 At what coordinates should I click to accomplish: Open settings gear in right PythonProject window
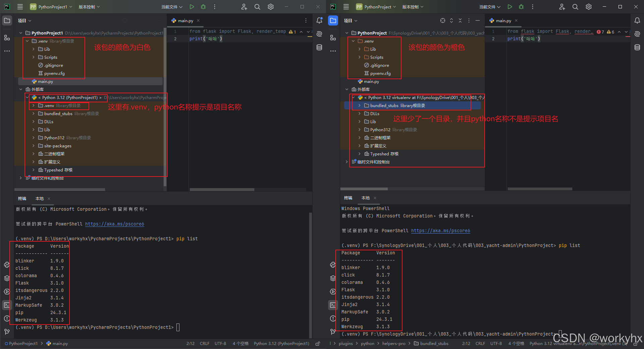point(589,7)
